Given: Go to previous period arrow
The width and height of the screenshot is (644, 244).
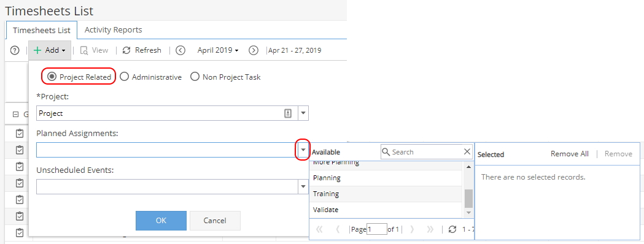Looking at the screenshot, I should tap(180, 50).
